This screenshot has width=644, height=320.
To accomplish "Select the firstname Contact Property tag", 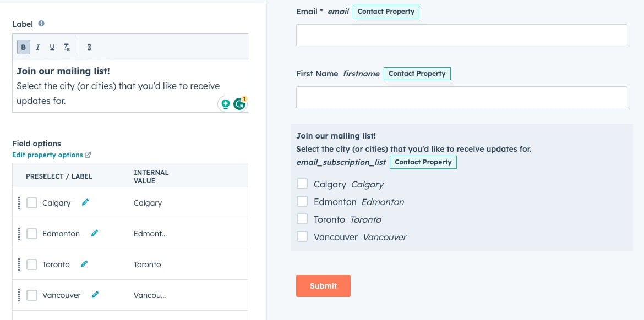I will (x=417, y=73).
